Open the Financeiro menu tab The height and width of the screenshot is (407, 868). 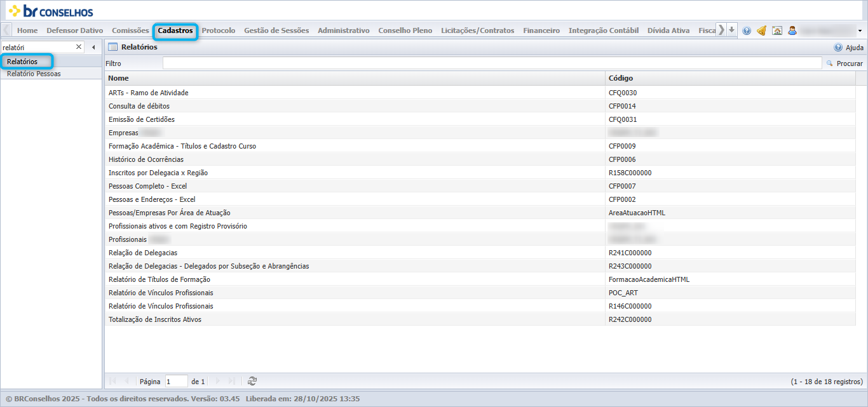pos(541,30)
